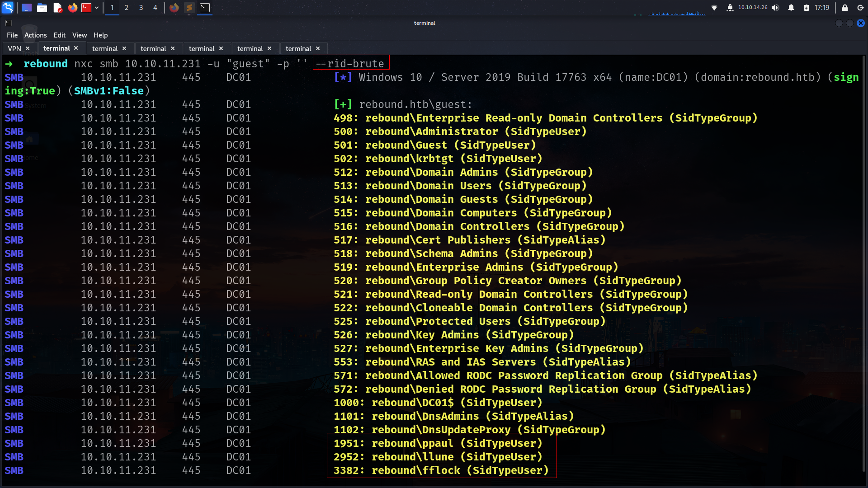Click the --rid-brute command argument
Viewport: 868px width, 488px height.
point(350,64)
